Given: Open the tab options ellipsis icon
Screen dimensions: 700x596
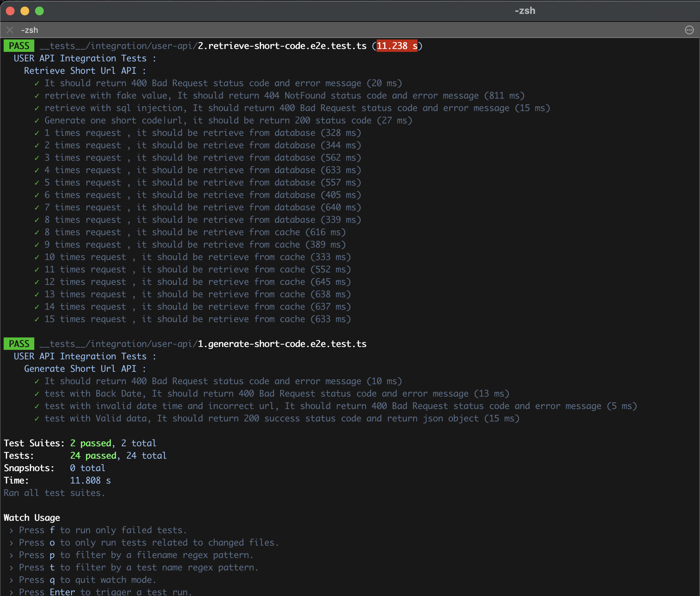Looking at the screenshot, I should point(689,30).
